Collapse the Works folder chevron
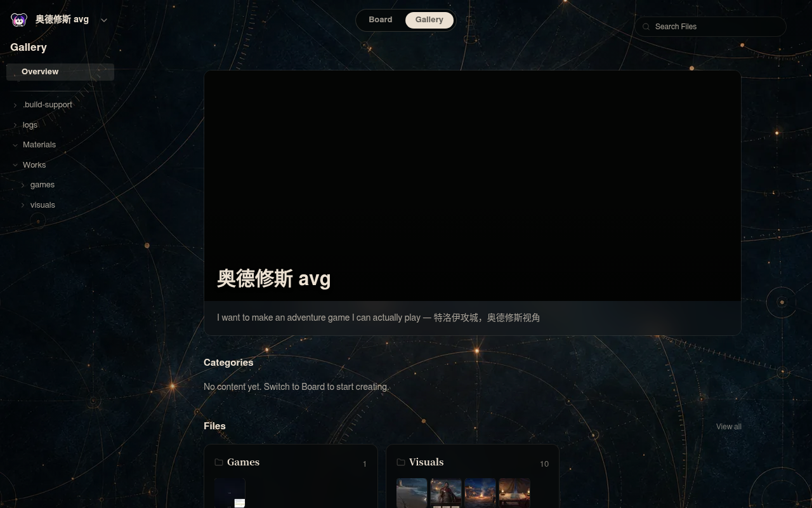Viewport: 812px width, 508px height. point(15,165)
